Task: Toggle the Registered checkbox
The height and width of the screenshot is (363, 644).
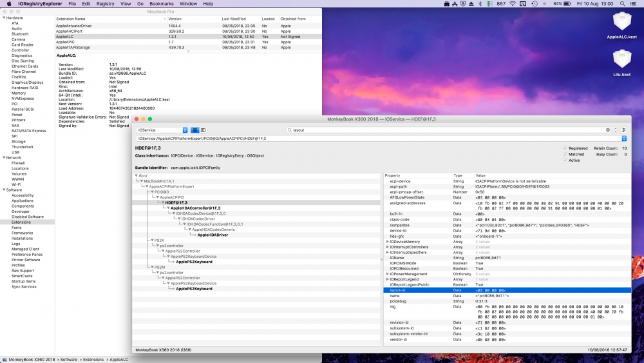Action: coord(565,148)
